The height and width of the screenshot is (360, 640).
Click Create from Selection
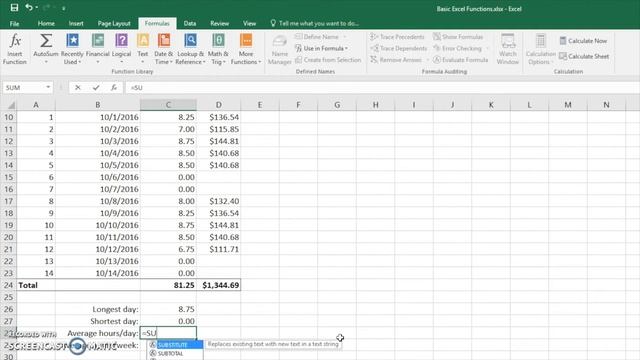[x=328, y=60]
